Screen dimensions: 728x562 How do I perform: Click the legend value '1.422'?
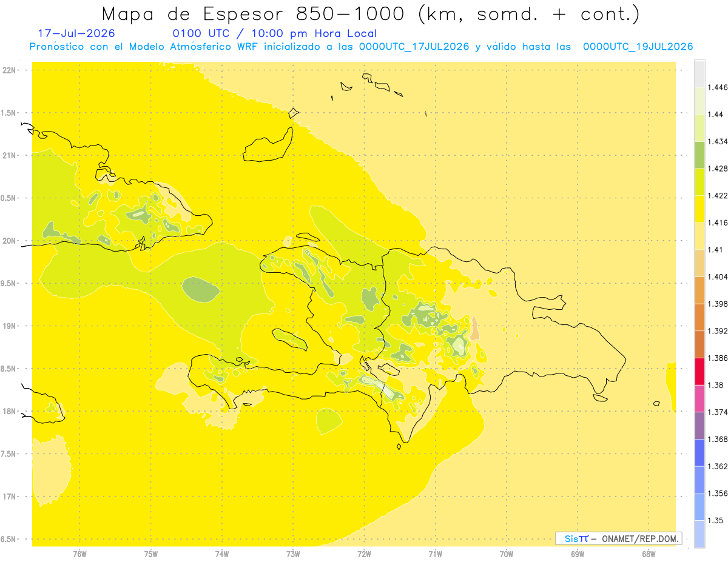[x=717, y=195]
